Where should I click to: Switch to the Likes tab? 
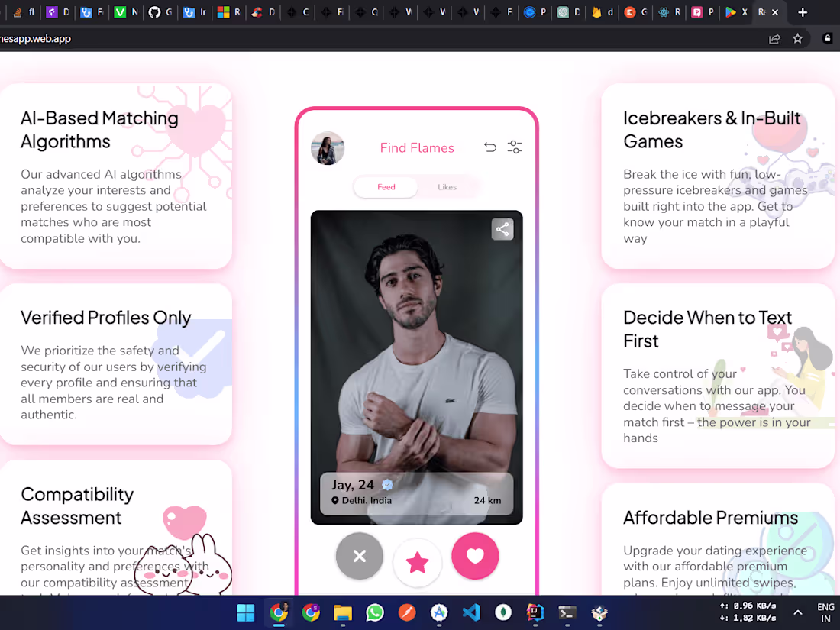coord(447,187)
